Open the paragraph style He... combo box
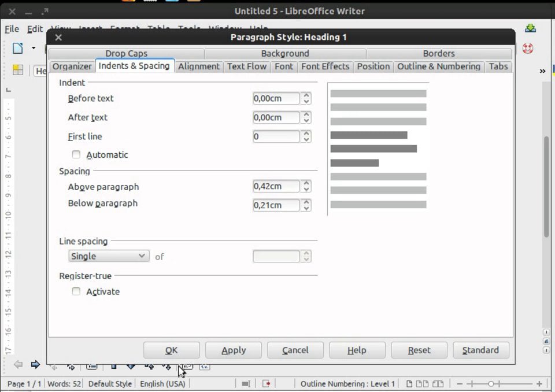The height and width of the screenshot is (392, 555). (40, 71)
